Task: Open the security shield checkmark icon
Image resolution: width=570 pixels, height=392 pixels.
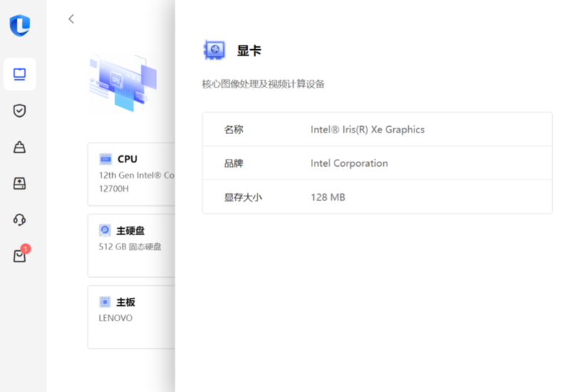Action: pos(19,110)
